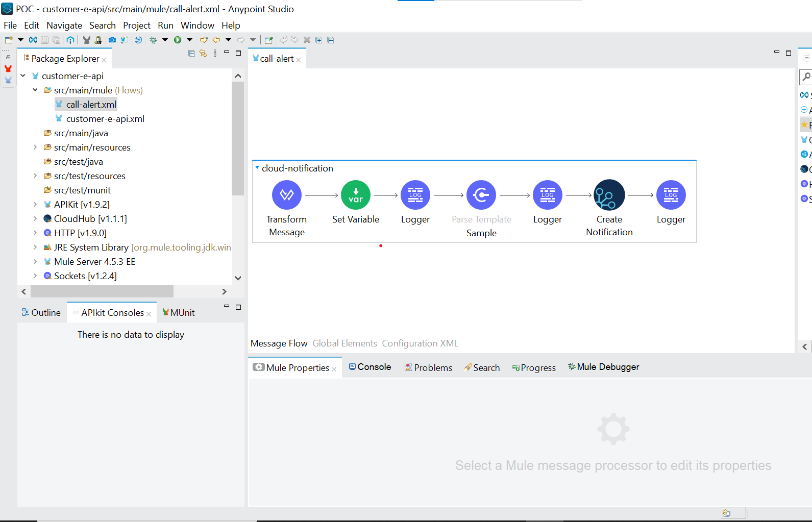This screenshot has width=812, height=522.
Task: Click the Last Edit Location arrow icon
Action: click(x=204, y=40)
